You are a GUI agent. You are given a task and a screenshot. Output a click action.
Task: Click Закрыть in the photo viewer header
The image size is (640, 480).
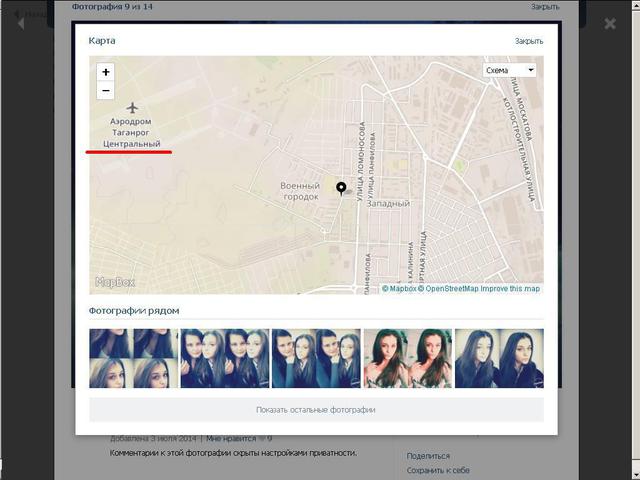pyautogui.click(x=545, y=6)
